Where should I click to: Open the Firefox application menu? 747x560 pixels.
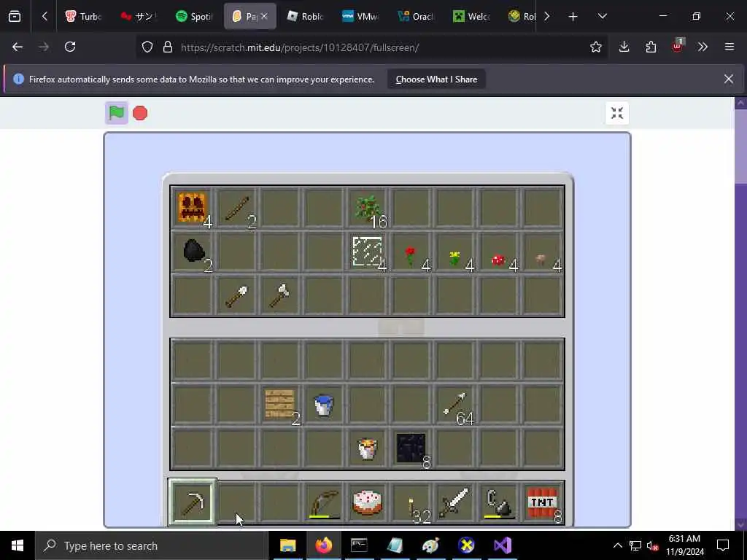729,47
